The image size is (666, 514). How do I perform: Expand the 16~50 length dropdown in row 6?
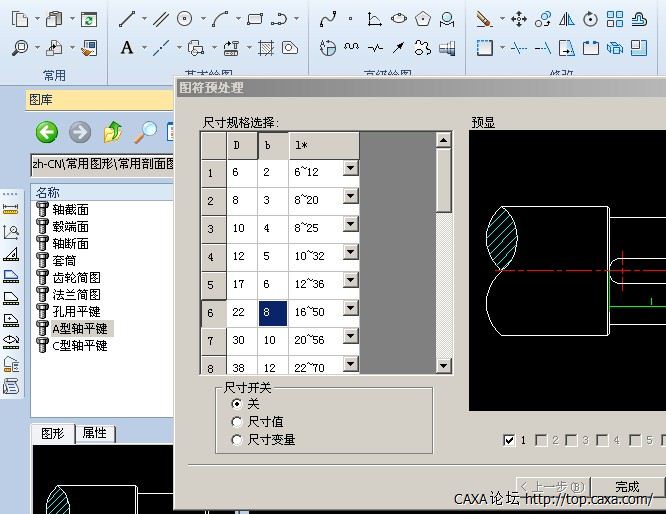pos(350,313)
